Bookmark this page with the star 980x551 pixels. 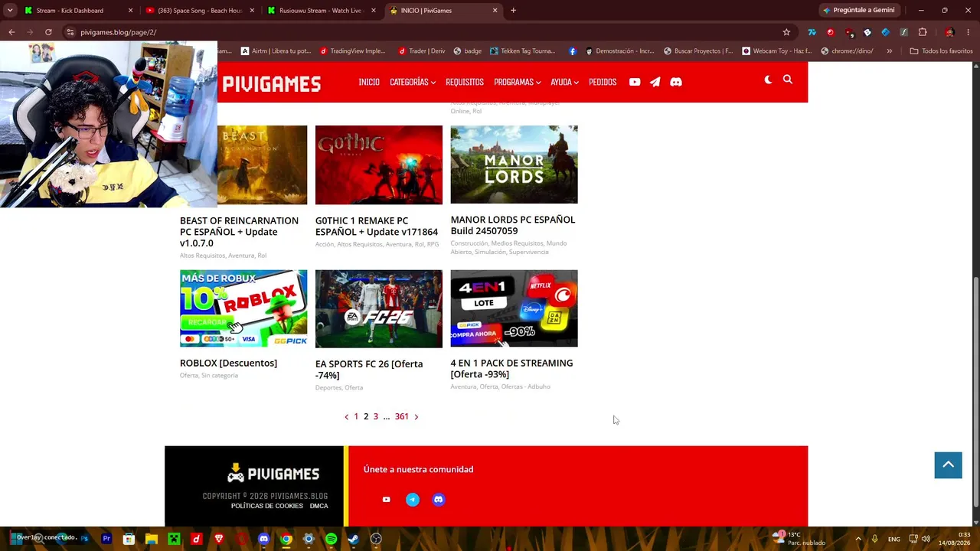[x=786, y=32]
